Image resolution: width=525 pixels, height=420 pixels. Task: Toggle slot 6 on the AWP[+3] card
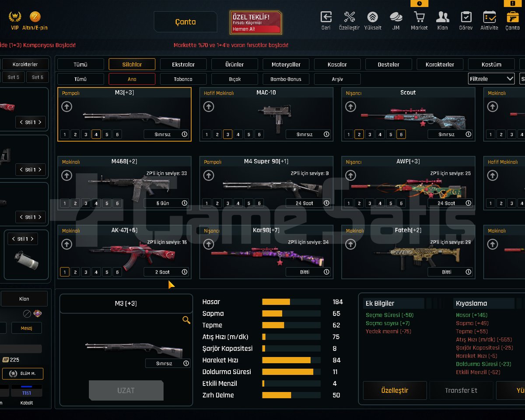click(x=401, y=203)
